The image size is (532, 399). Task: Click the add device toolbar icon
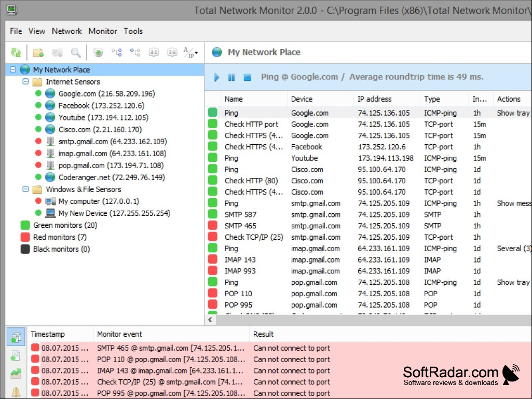point(57,52)
